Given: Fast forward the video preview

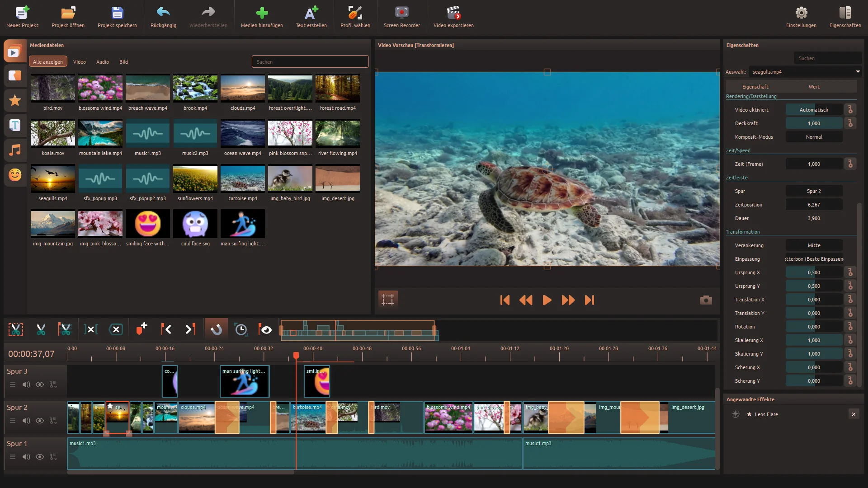Looking at the screenshot, I should [x=568, y=300].
